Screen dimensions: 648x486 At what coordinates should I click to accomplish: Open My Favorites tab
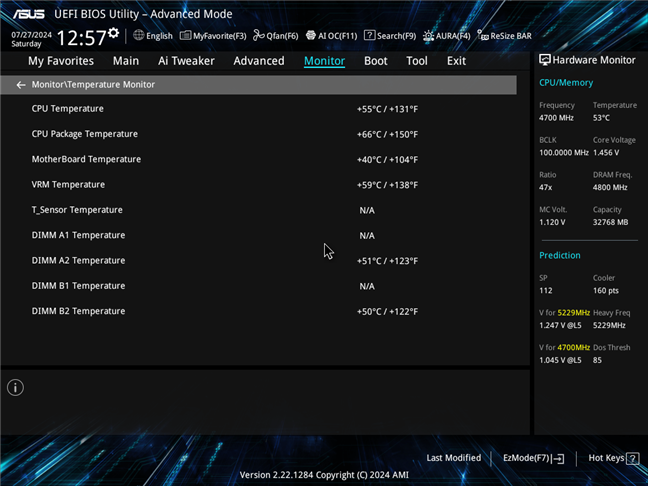61,61
